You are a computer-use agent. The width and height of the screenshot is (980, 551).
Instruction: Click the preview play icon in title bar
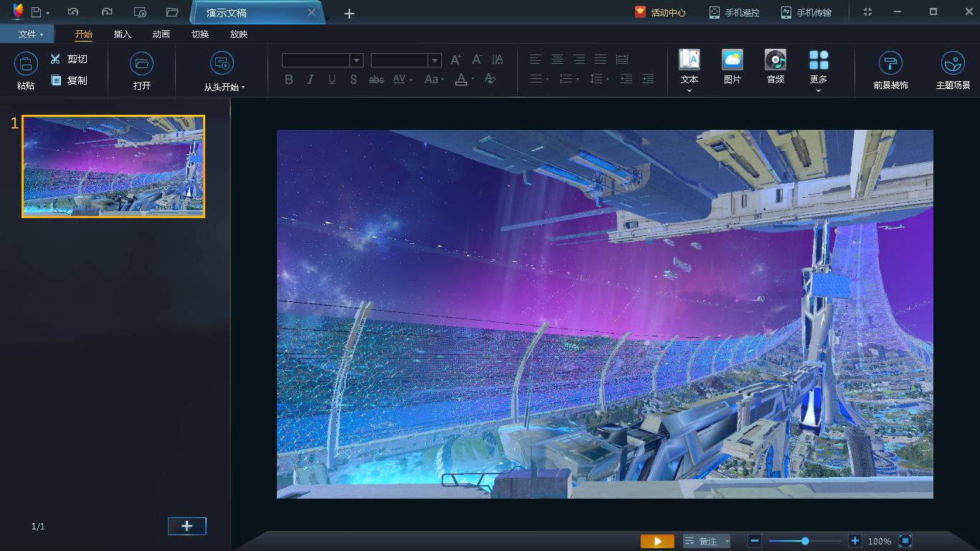coord(141,12)
